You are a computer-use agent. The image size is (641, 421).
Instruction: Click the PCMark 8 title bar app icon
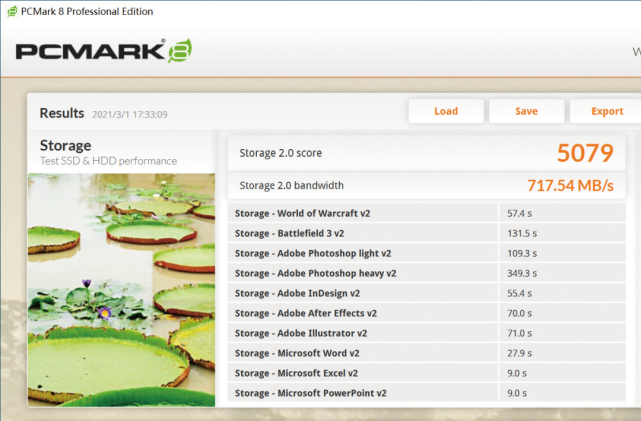12,11
